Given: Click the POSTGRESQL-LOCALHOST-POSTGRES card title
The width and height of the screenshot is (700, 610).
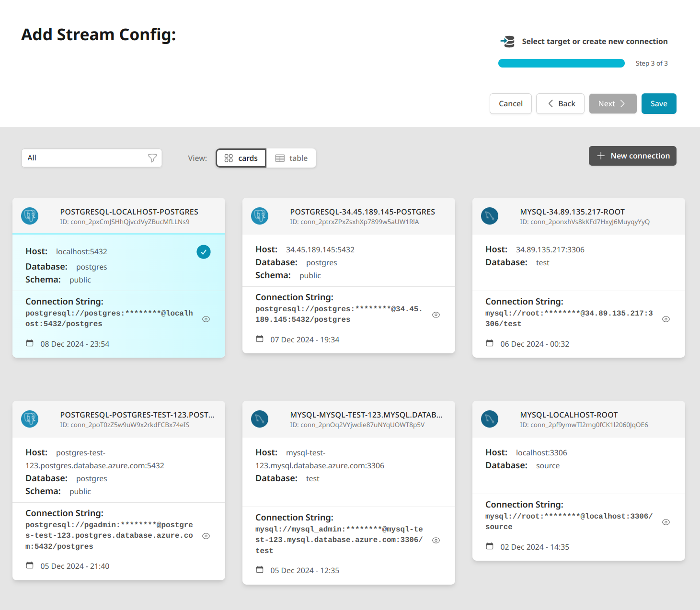Looking at the screenshot, I should tap(129, 212).
